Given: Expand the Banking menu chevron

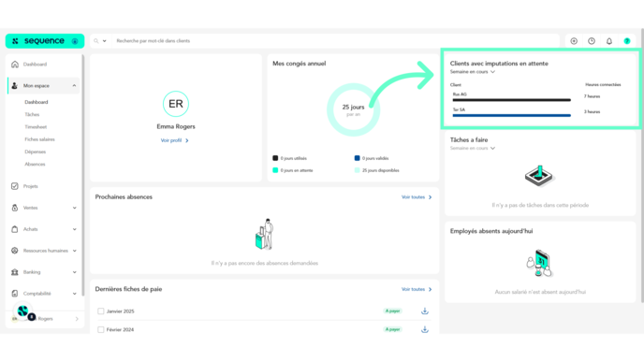Looking at the screenshot, I should (x=74, y=272).
